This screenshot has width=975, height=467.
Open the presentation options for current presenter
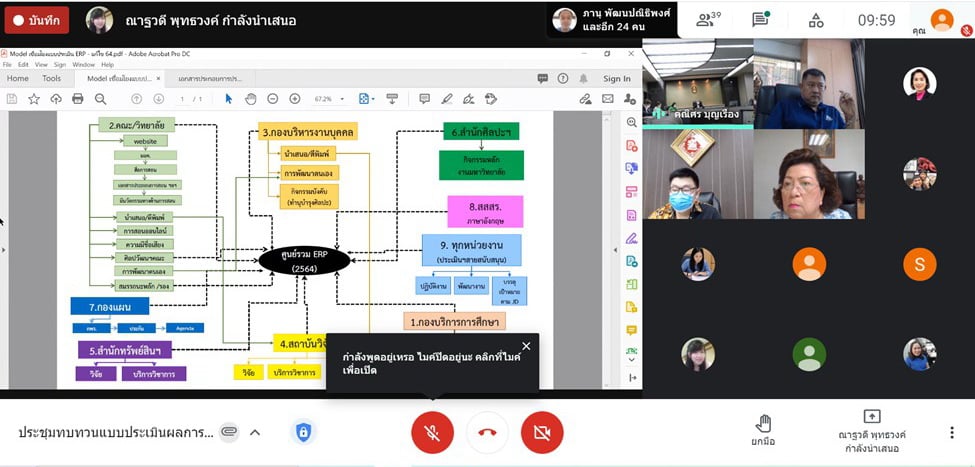pyautogui.click(x=872, y=430)
